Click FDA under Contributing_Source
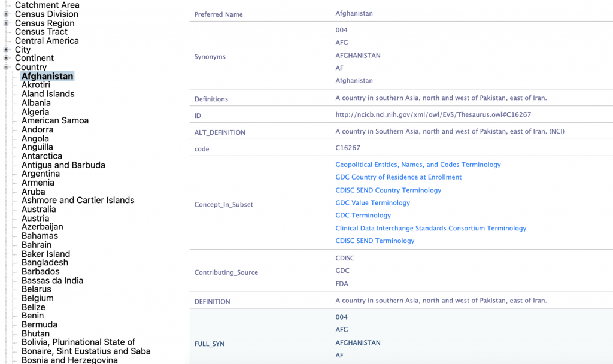 tap(342, 284)
